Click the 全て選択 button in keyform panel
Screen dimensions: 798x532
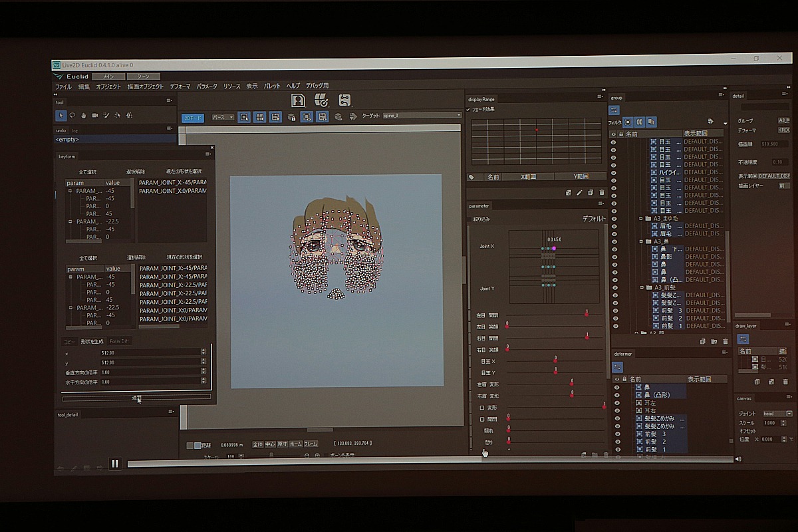tap(88, 172)
